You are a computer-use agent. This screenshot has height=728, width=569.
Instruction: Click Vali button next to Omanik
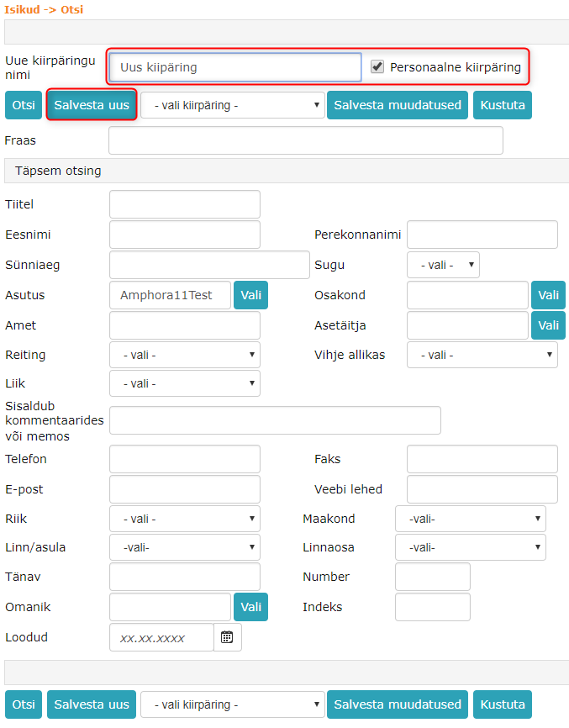pos(251,607)
